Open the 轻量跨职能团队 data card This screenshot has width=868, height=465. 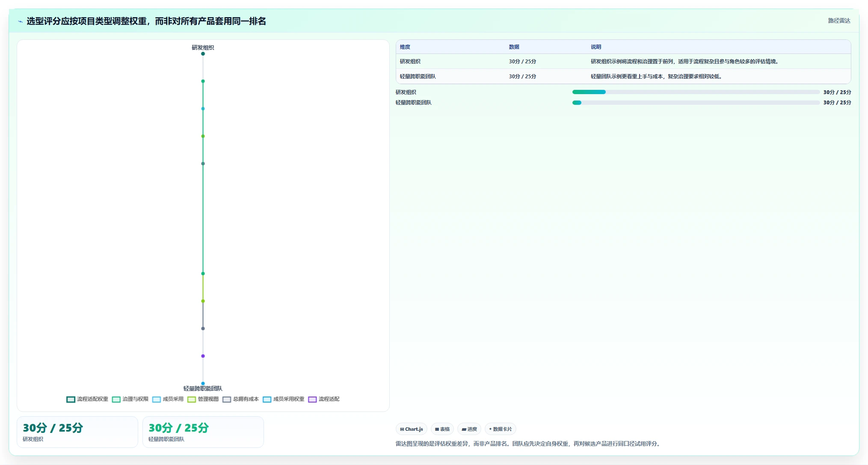pyautogui.click(x=203, y=432)
